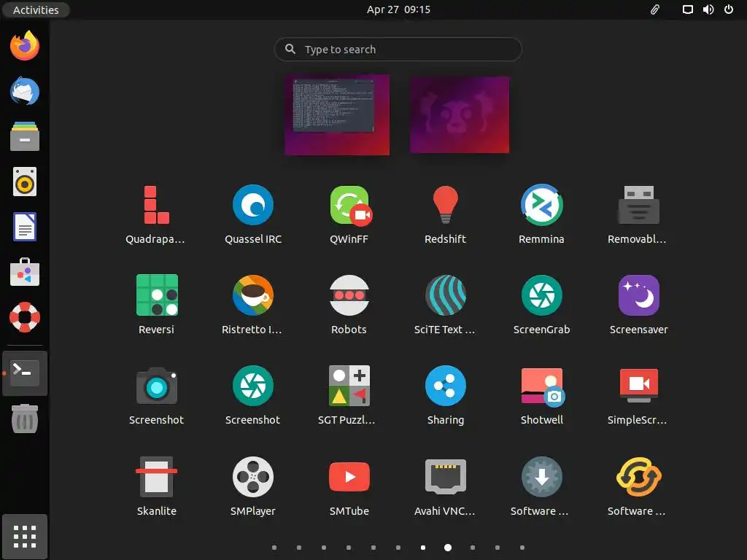Launch Rhythmbox from the dock
747x560 pixels.
point(25,182)
